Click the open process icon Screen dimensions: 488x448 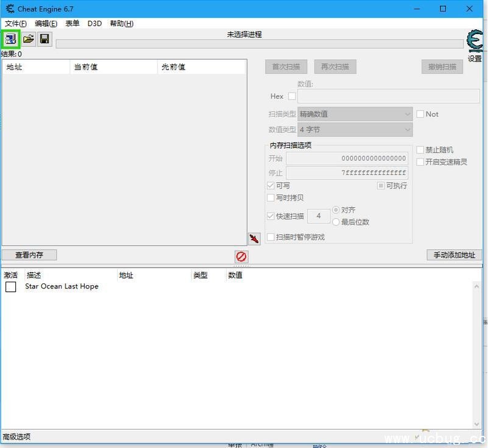11,39
